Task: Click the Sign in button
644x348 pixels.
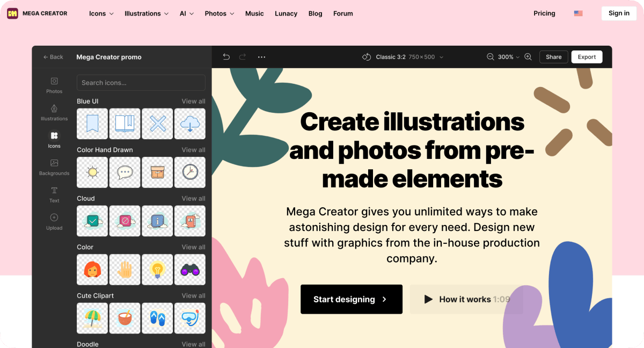Action: (x=619, y=13)
